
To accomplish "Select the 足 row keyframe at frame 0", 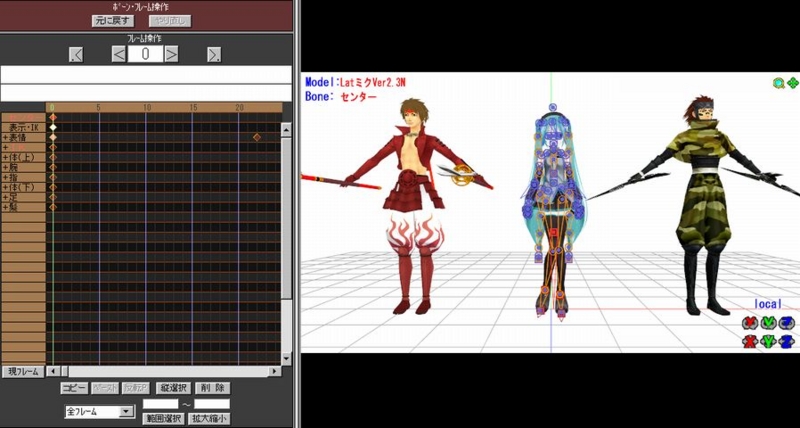I will 53,197.
